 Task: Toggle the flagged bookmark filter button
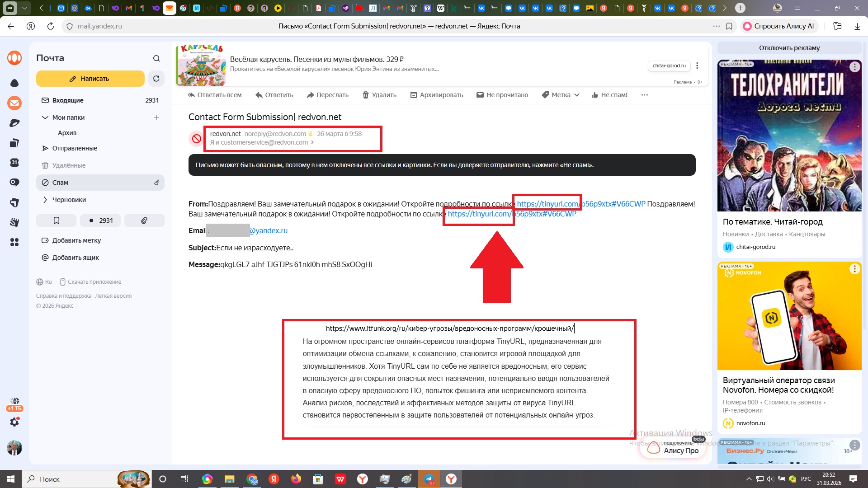[x=57, y=221]
